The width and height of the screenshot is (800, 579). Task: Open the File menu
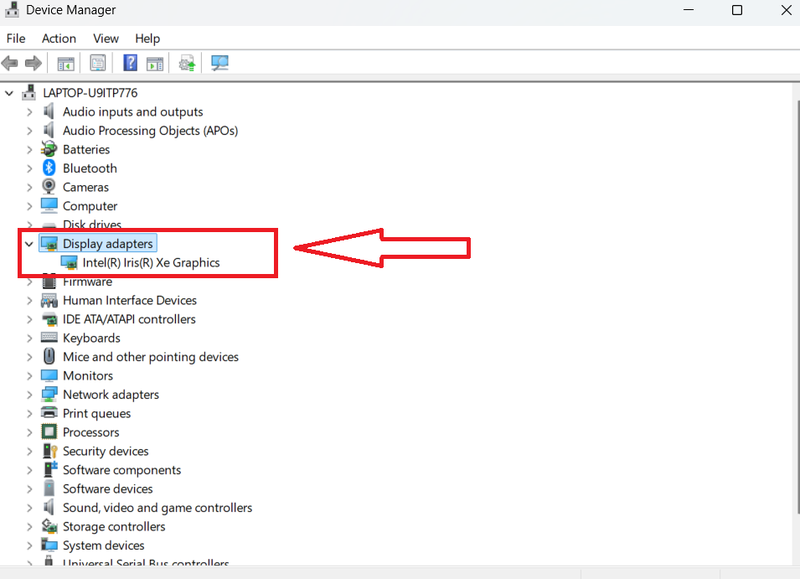16,39
